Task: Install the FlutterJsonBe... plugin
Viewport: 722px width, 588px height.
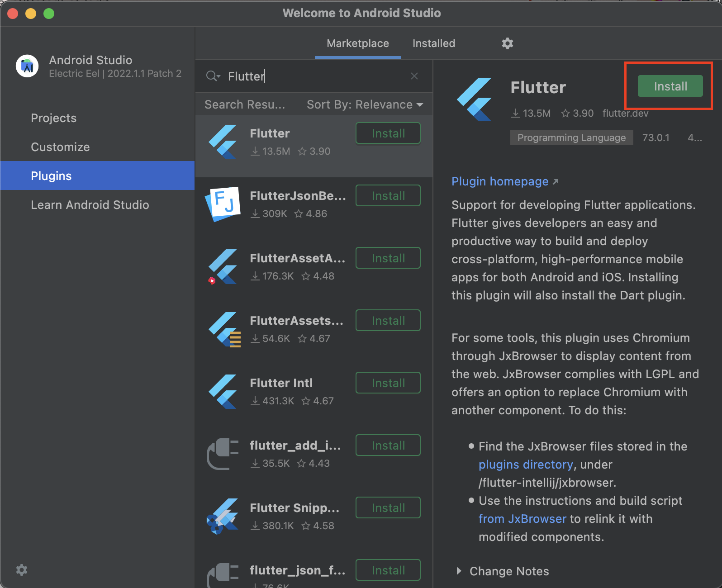Action: (x=388, y=196)
